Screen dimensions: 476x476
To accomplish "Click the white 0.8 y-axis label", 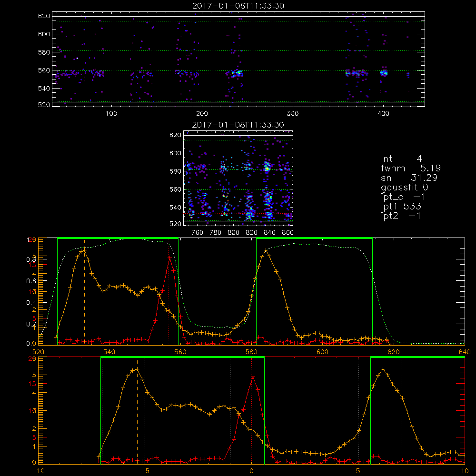I will tap(31, 259).
